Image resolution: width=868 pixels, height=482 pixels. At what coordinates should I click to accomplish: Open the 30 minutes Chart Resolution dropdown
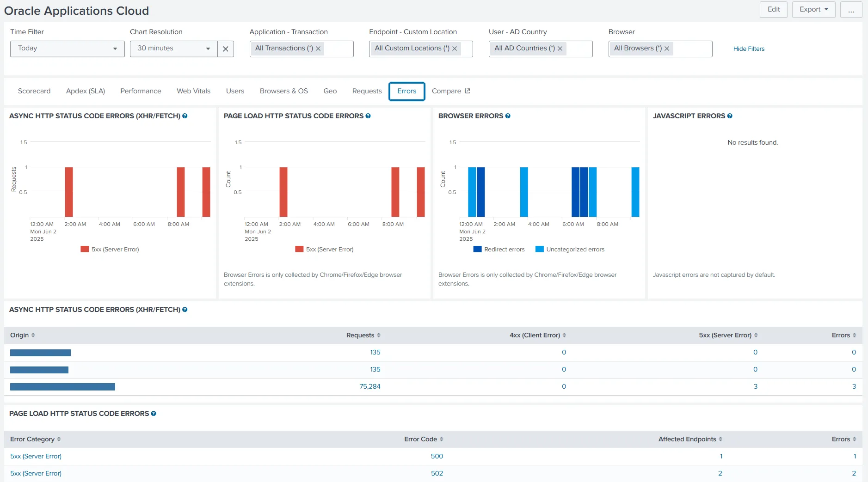click(174, 49)
